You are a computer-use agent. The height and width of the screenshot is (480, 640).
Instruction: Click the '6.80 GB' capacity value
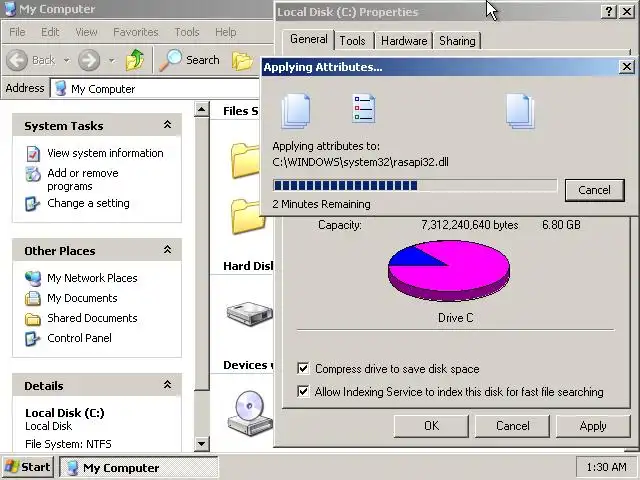[561, 225]
